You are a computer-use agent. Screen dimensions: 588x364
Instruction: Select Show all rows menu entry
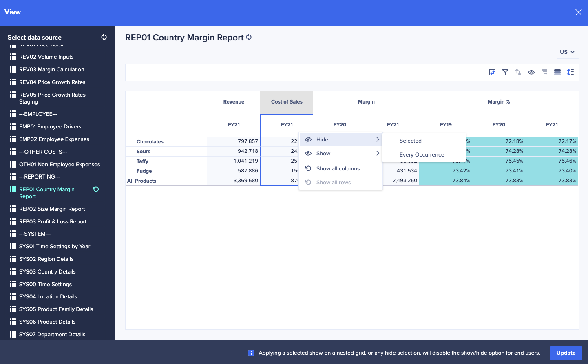pyautogui.click(x=340, y=182)
